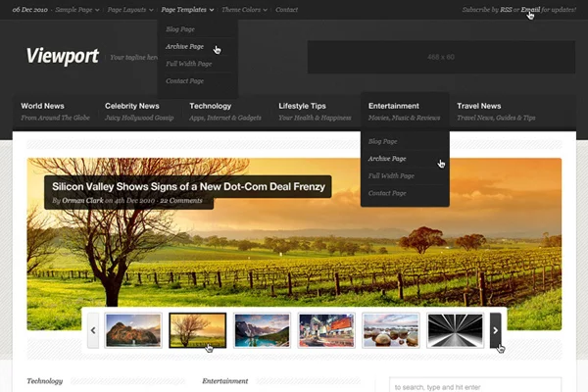The width and height of the screenshot is (588, 392).
Task: Open the Entertainment category menu
Action: (404, 112)
